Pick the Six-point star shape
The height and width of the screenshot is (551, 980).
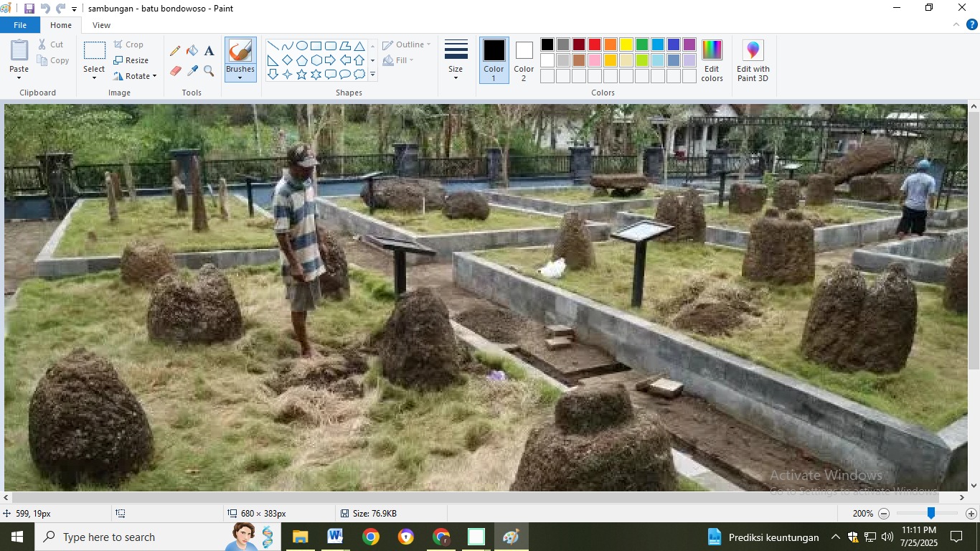tap(316, 74)
